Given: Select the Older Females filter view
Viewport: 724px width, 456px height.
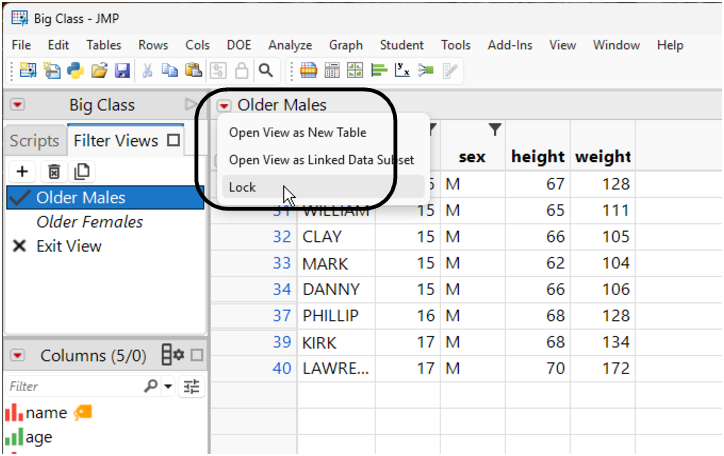Looking at the screenshot, I should point(89,222).
